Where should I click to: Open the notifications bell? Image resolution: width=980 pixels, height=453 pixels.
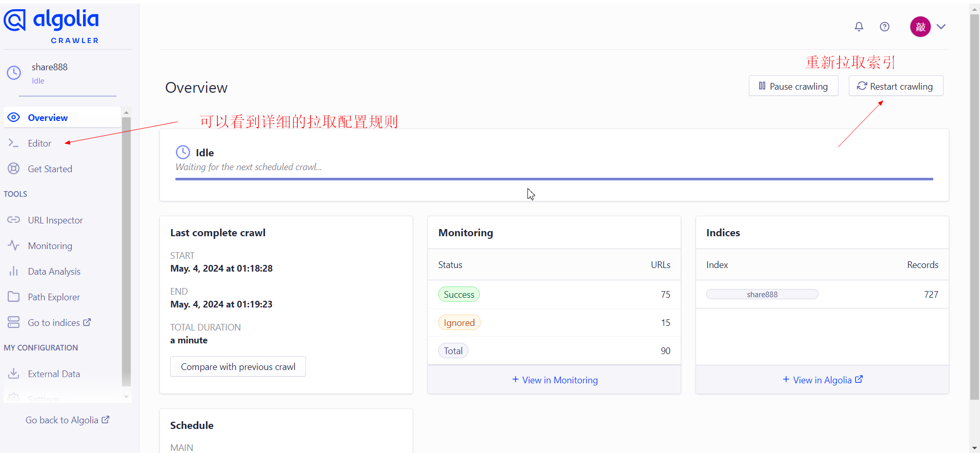click(859, 27)
